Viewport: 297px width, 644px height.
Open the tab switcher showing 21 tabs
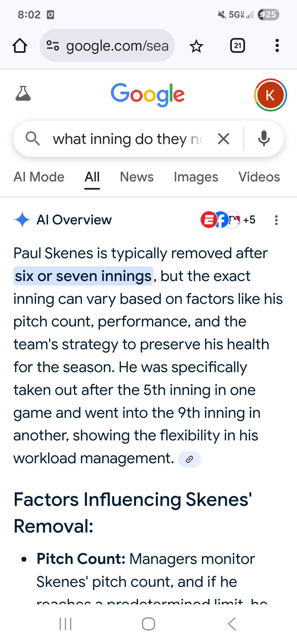pyautogui.click(x=237, y=46)
